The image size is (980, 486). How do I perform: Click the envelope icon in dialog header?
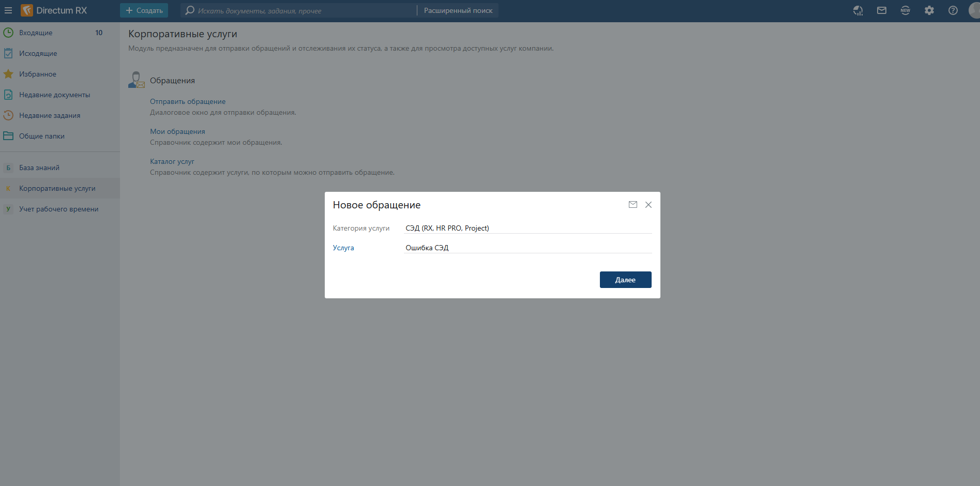point(632,205)
